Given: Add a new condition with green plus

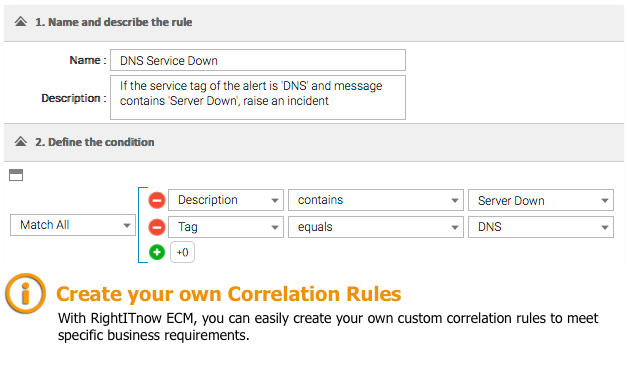Looking at the screenshot, I should click(157, 252).
